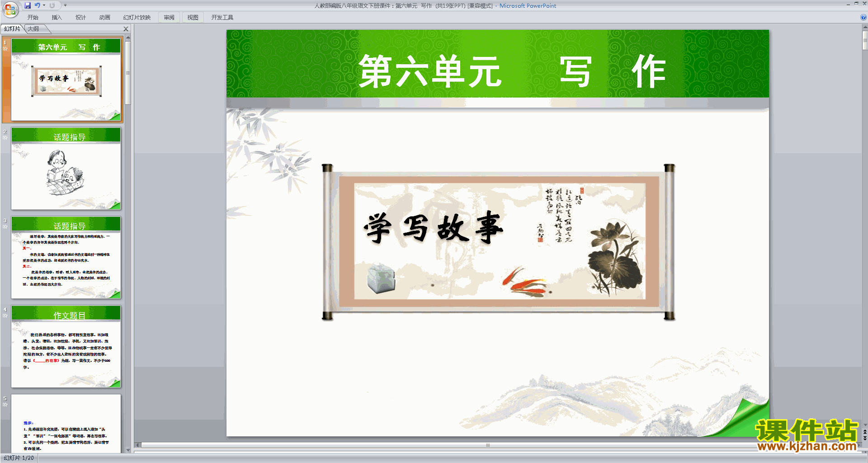Open the undo history dropdown arrow

point(44,5)
